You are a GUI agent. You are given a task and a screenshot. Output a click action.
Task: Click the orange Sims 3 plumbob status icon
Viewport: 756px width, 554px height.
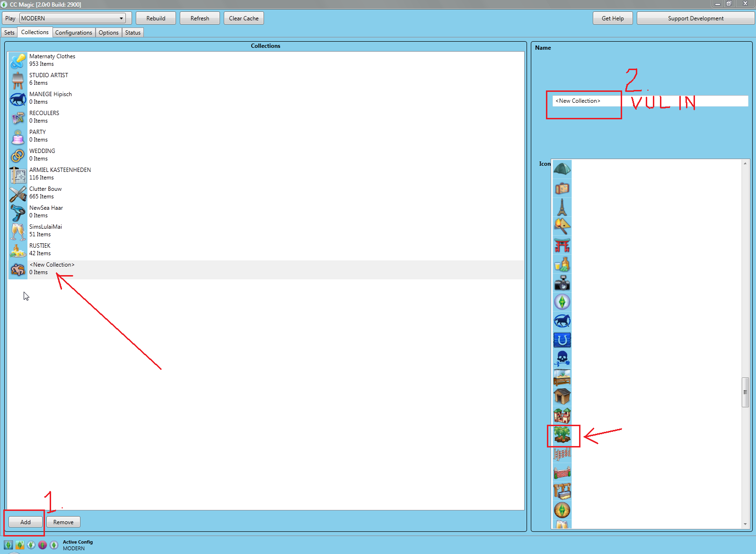coord(20,545)
